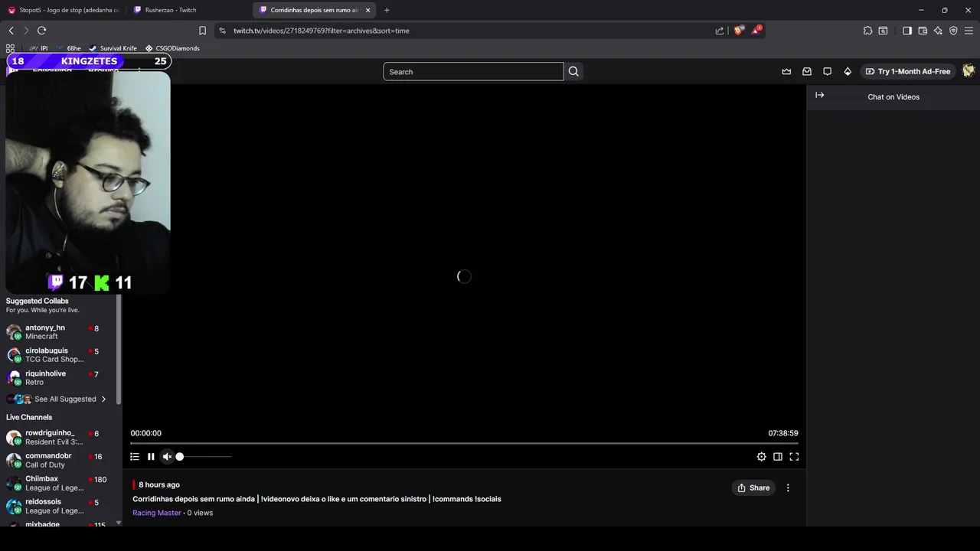
Task: Bookmark this page with the bookmark icon
Action: 202,31
